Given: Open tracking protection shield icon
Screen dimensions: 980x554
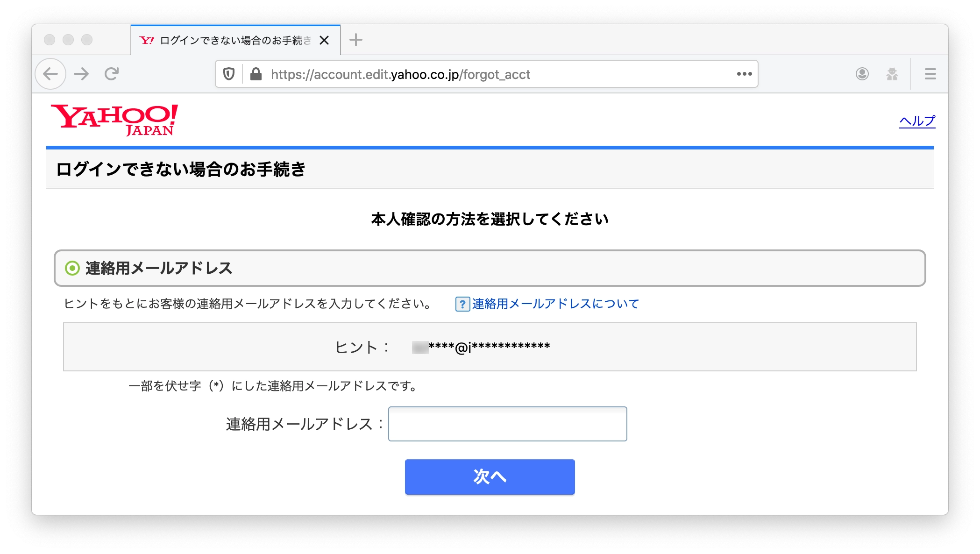Looking at the screenshot, I should pos(229,74).
